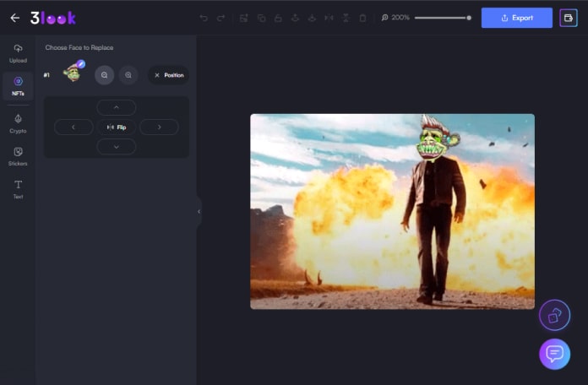The width and height of the screenshot is (588, 385).
Task: Zoom out the NFT face size
Action: point(104,75)
